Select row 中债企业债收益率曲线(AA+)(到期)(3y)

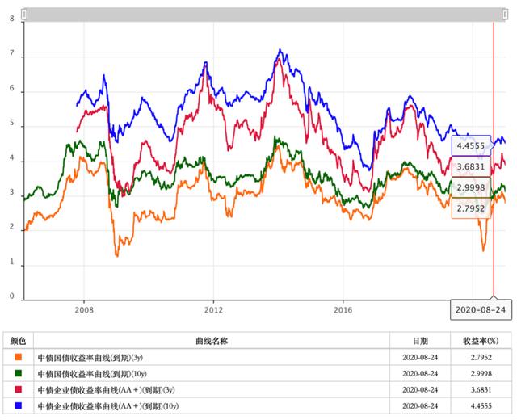point(258,389)
